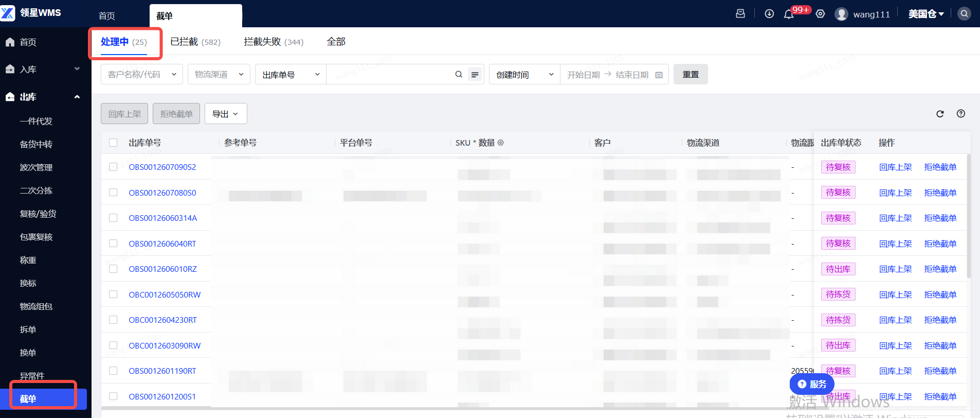Click the 结束日期 end date field
The height and width of the screenshot is (418, 980).
coord(632,75)
